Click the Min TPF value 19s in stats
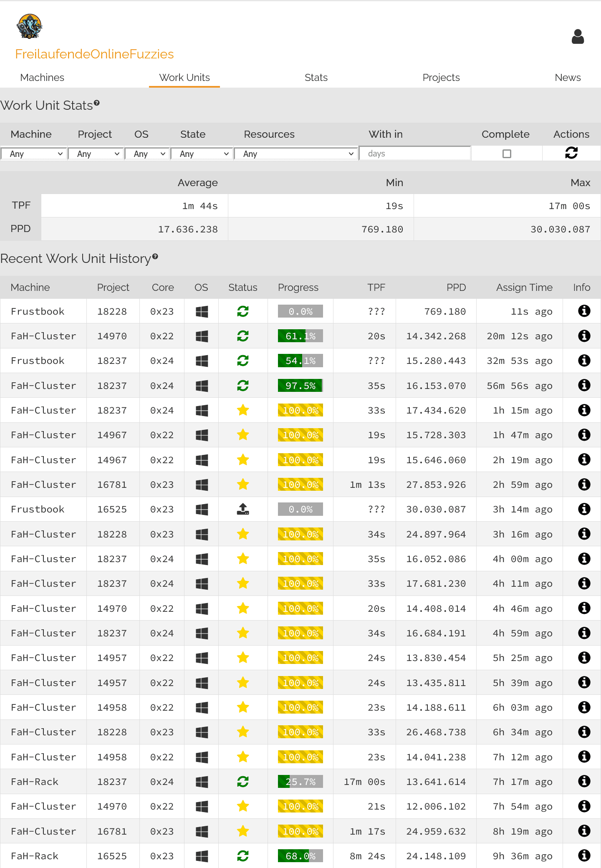 [394, 206]
